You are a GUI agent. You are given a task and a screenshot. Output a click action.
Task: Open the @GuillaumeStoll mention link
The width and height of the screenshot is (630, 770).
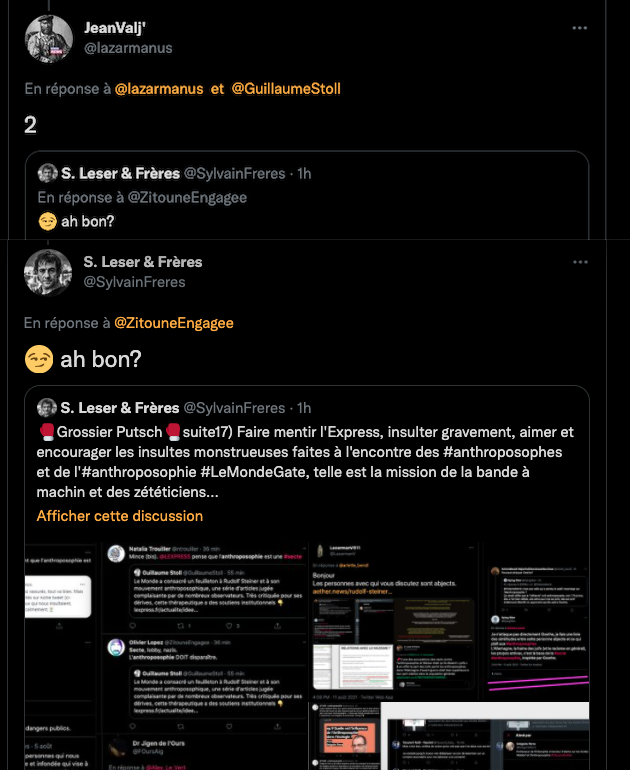(286, 89)
